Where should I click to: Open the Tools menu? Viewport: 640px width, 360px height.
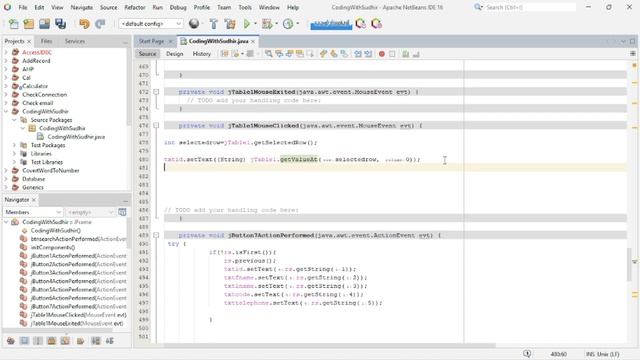[245, 7]
